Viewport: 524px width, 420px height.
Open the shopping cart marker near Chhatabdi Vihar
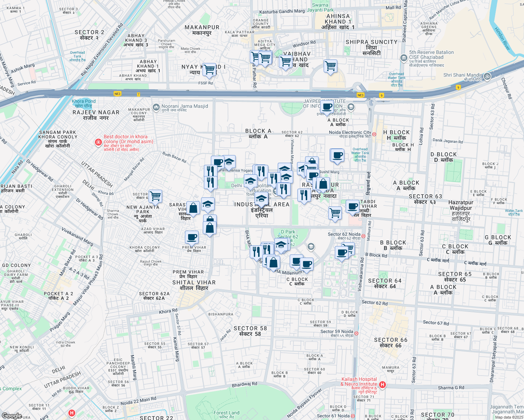[335, 213]
